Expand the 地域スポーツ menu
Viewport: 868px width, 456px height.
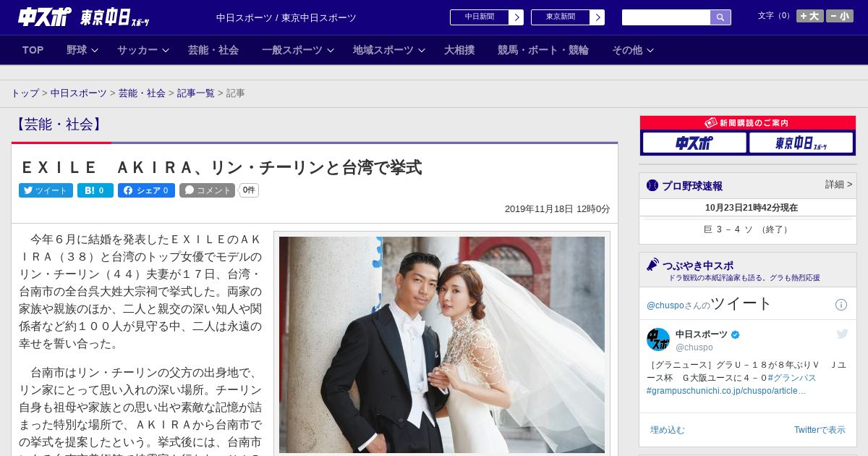[x=389, y=50]
